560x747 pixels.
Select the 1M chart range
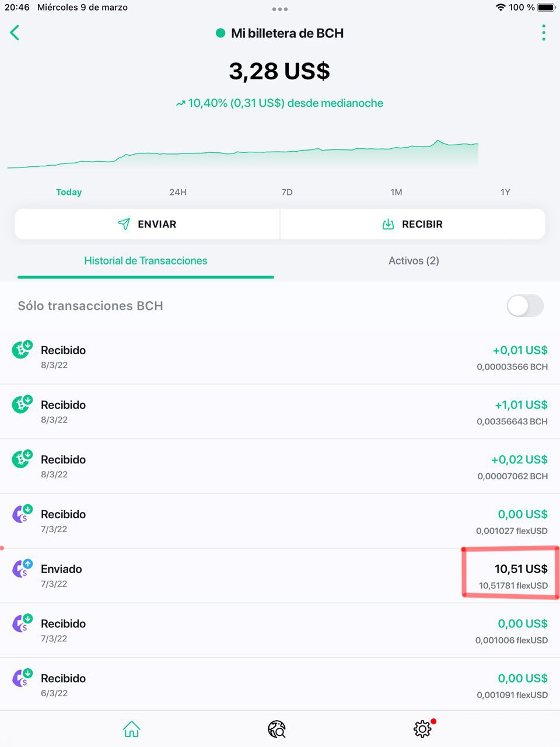396,192
